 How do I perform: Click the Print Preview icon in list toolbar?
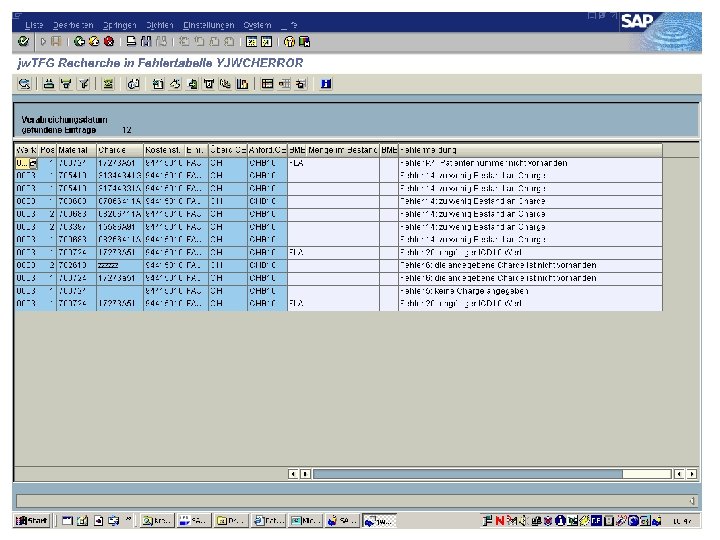pos(133,84)
